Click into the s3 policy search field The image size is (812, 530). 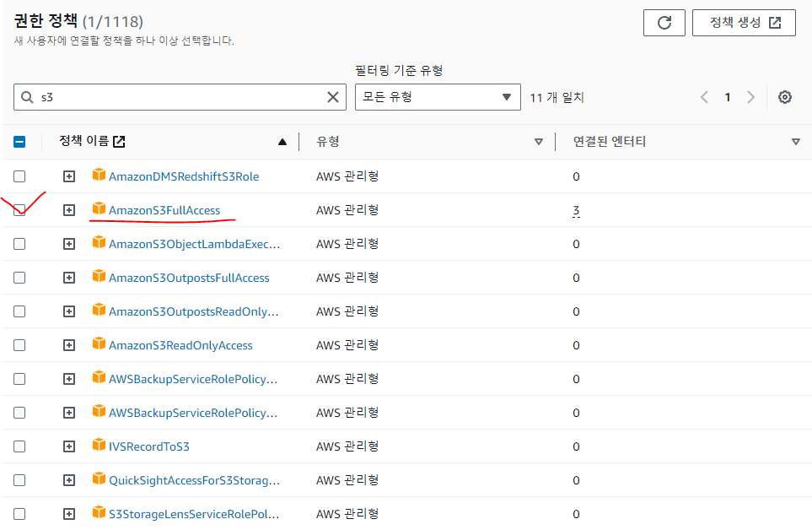pos(180,97)
